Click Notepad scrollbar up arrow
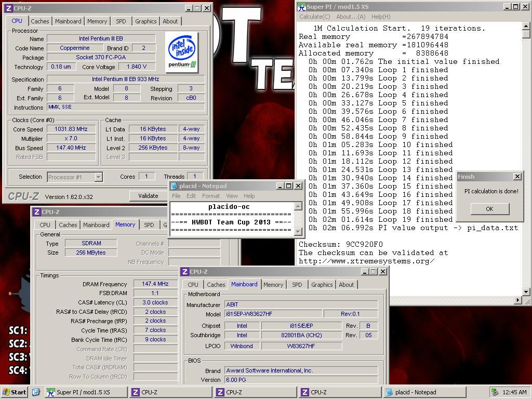This screenshot has height=399, width=532. [298, 206]
